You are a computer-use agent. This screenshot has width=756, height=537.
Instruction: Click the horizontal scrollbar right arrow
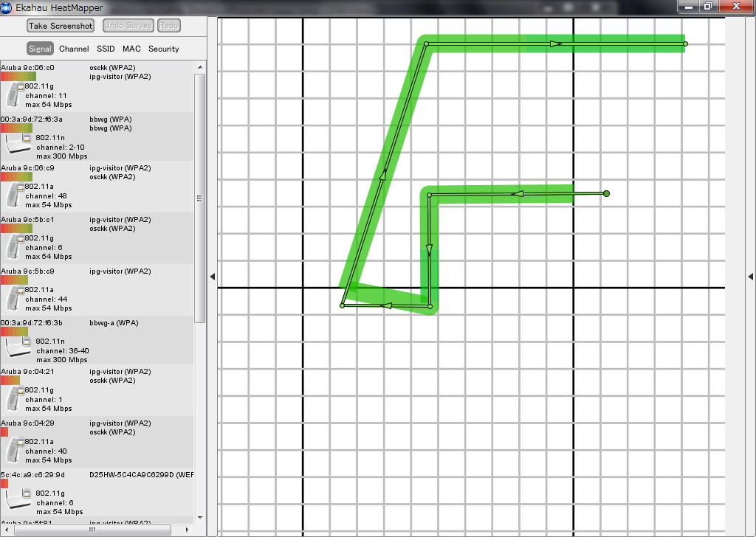(x=187, y=530)
